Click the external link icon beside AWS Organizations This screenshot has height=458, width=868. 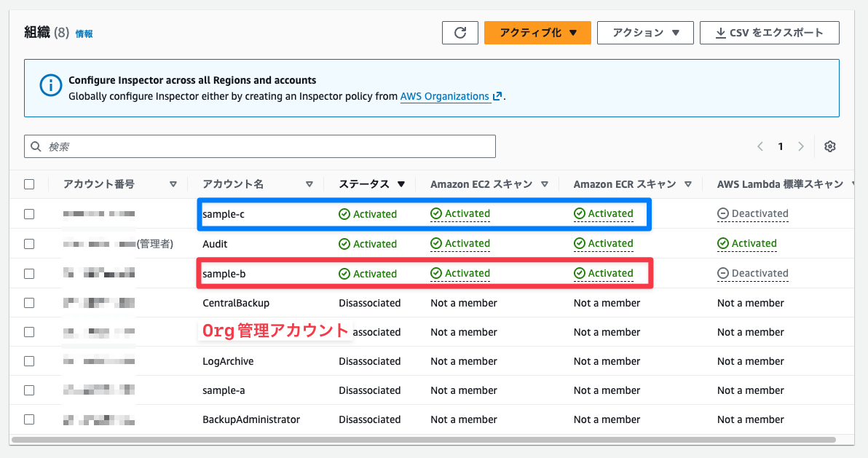click(497, 96)
